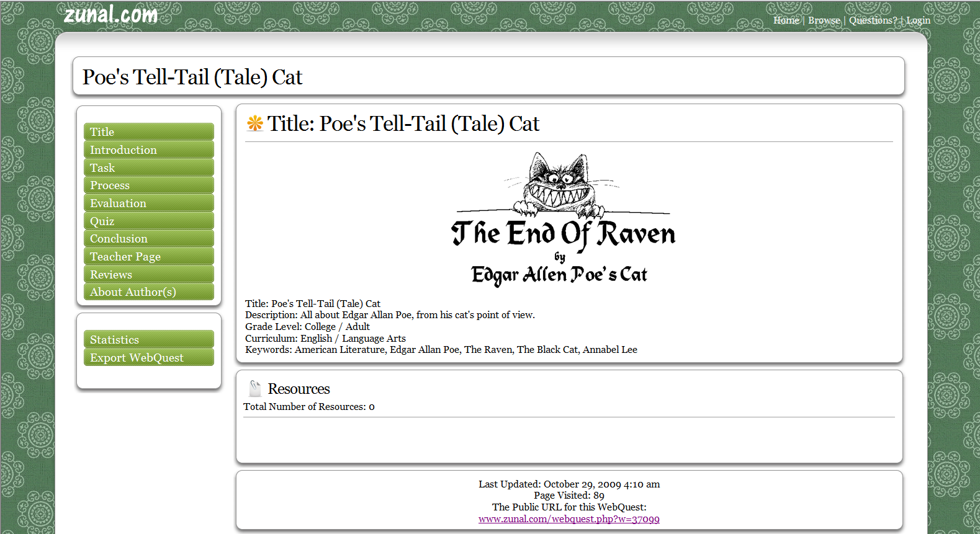980x534 pixels.
Task: Click the Resources paper clip document icon
Action: [254, 388]
